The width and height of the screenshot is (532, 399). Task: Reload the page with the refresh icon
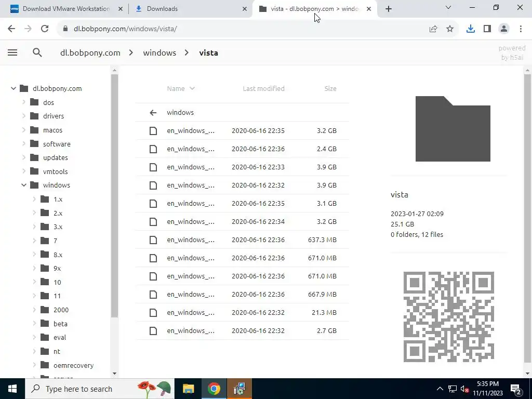click(x=45, y=29)
